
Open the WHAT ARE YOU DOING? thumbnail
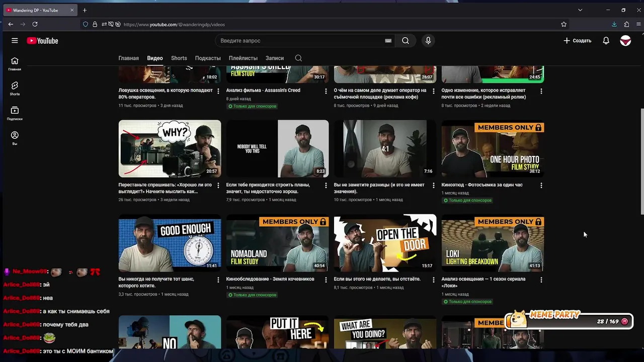(385, 332)
